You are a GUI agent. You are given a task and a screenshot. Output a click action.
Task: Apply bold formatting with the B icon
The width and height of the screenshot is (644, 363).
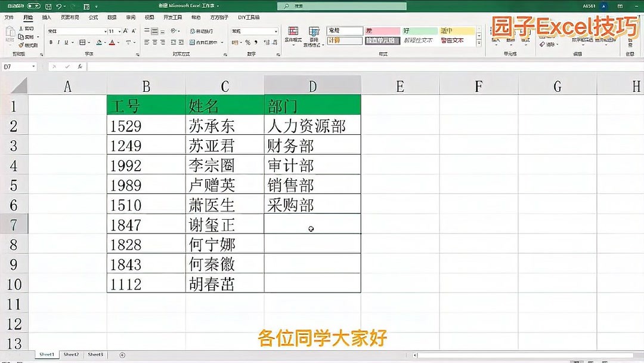coord(51,41)
